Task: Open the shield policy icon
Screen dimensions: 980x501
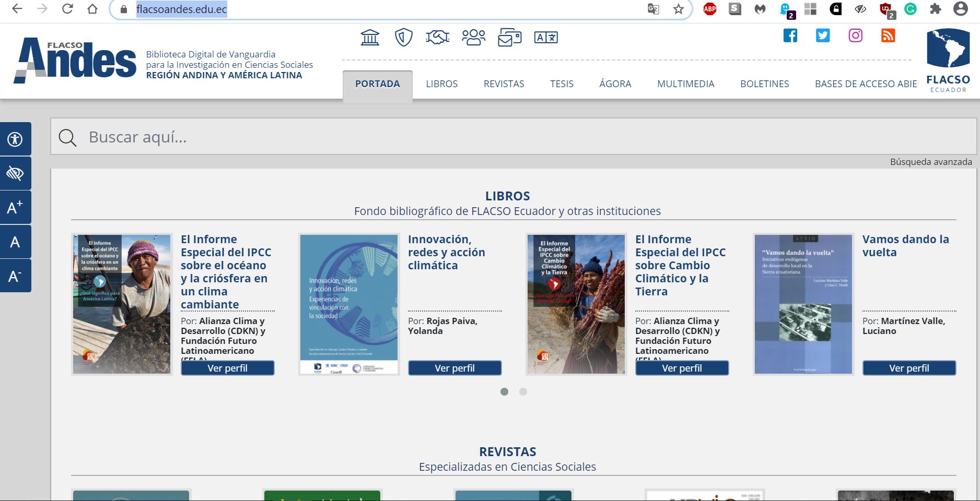Action: [x=403, y=38]
